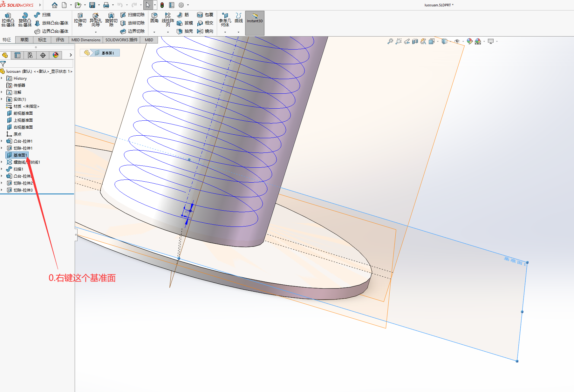Select the 旋转凸台/基体 (Revolved Boss) tool
The image size is (574, 392).
(x=25, y=20)
